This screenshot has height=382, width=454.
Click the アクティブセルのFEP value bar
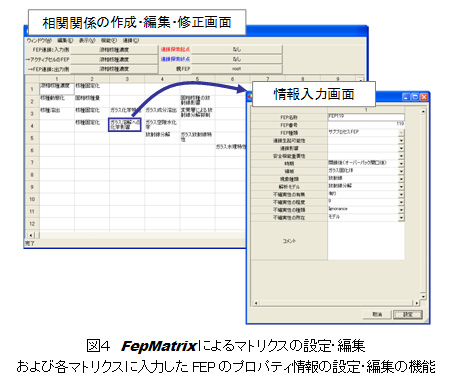click(114, 59)
